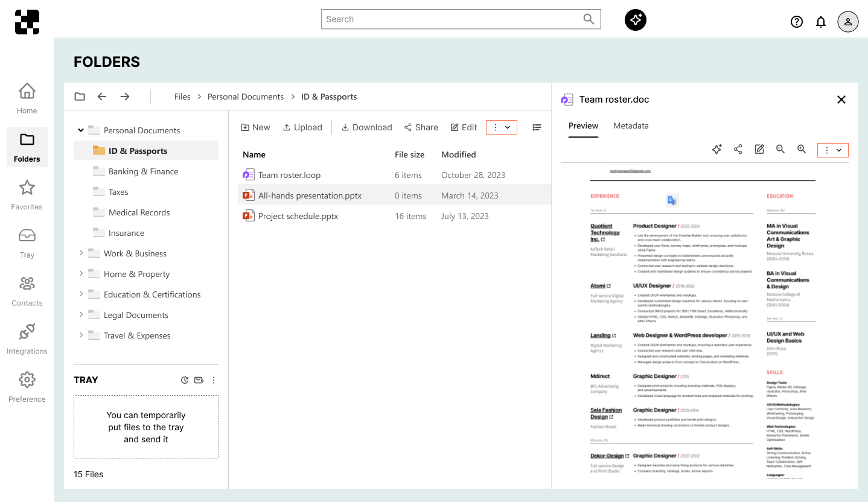Click the Download button
The image size is (868, 502).
pyautogui.click(x=366, y=127)
